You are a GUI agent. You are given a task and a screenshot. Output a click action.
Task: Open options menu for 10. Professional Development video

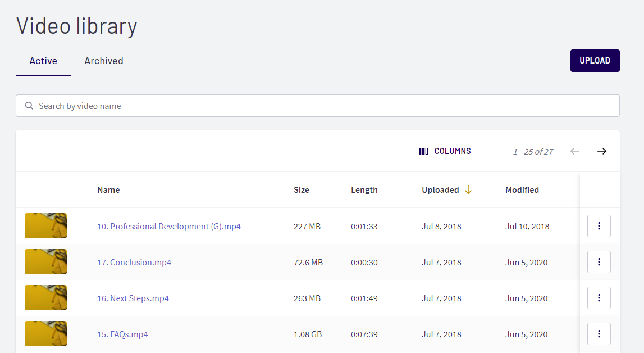[599, 226]
